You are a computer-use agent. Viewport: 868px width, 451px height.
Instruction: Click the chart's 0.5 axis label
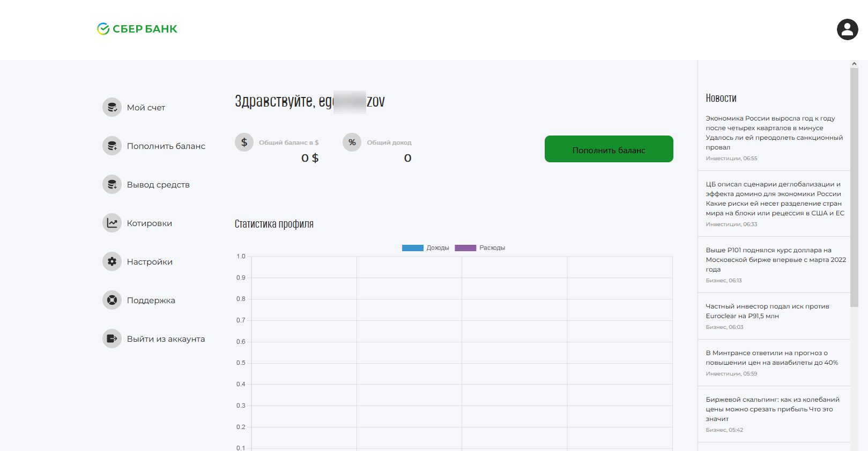point(241,363)
